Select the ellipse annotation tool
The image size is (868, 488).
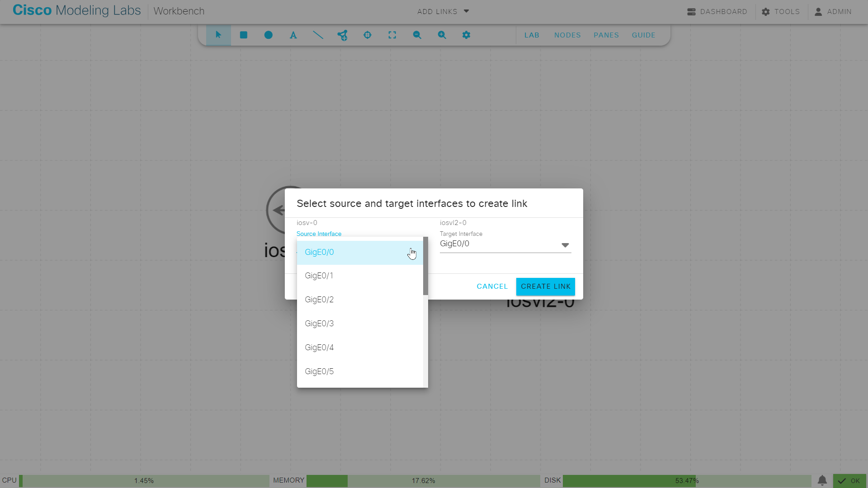268,35
